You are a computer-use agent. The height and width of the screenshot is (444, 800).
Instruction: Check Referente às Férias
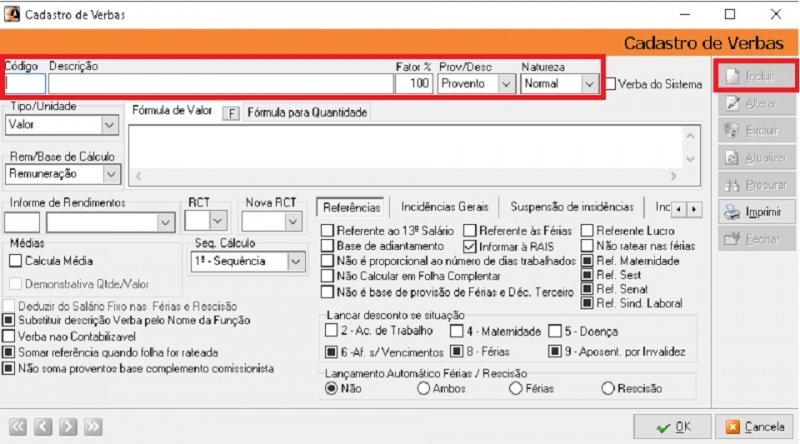coord(469,231)
